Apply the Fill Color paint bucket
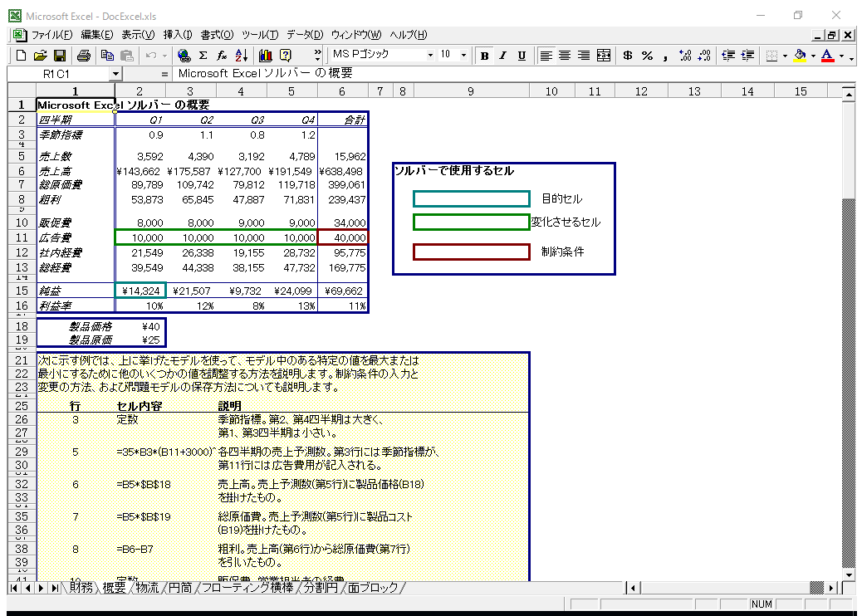This screenshot has width=862, height=616. pyautogui.click(x=800, y=56)
